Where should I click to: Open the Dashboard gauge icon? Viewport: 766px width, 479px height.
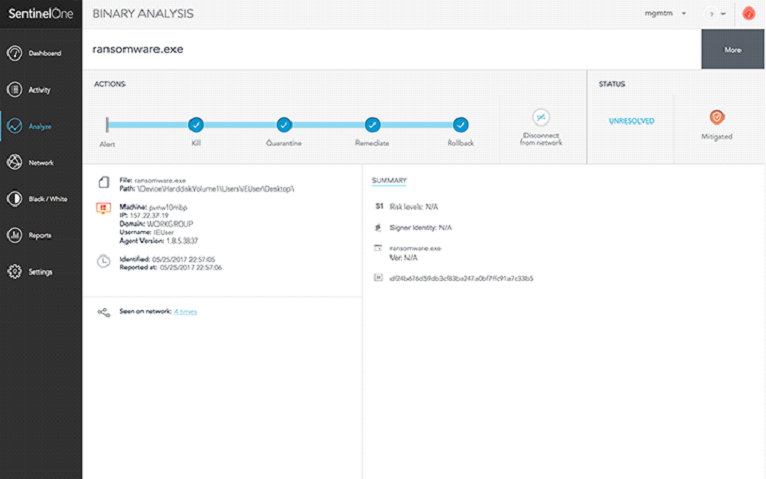coord(15,53)
